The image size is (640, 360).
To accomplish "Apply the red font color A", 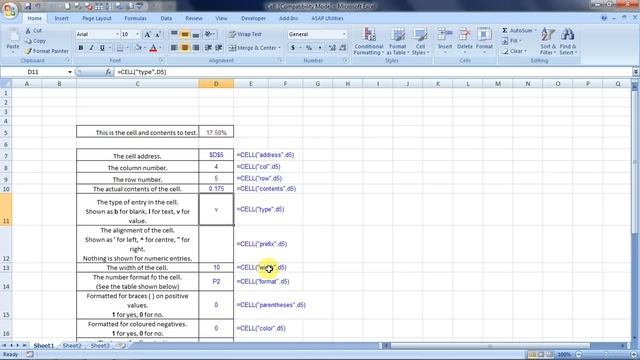I will click(x=153, y=48).
